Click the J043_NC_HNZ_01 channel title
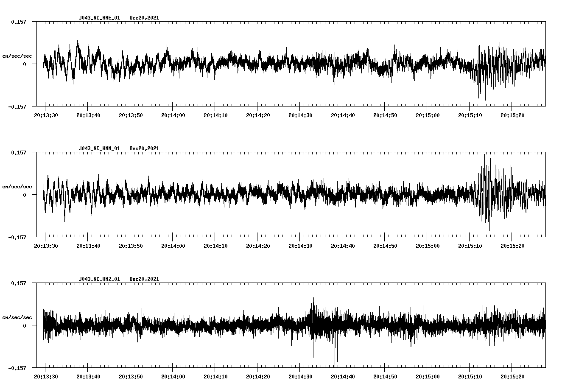This screenshot has height=392, width=576. pos(99,279)
